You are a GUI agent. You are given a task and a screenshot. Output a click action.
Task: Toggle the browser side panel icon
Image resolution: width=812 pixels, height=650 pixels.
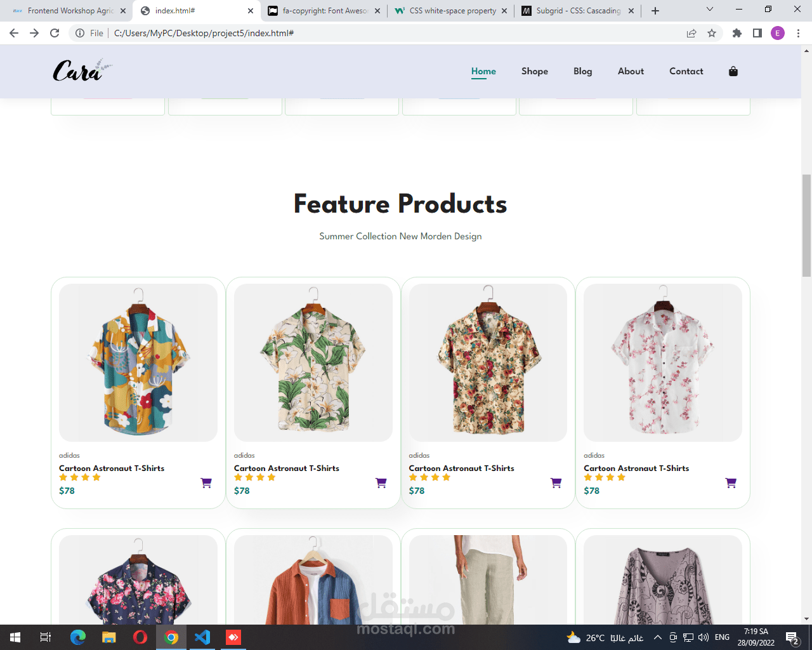(757, 33)
